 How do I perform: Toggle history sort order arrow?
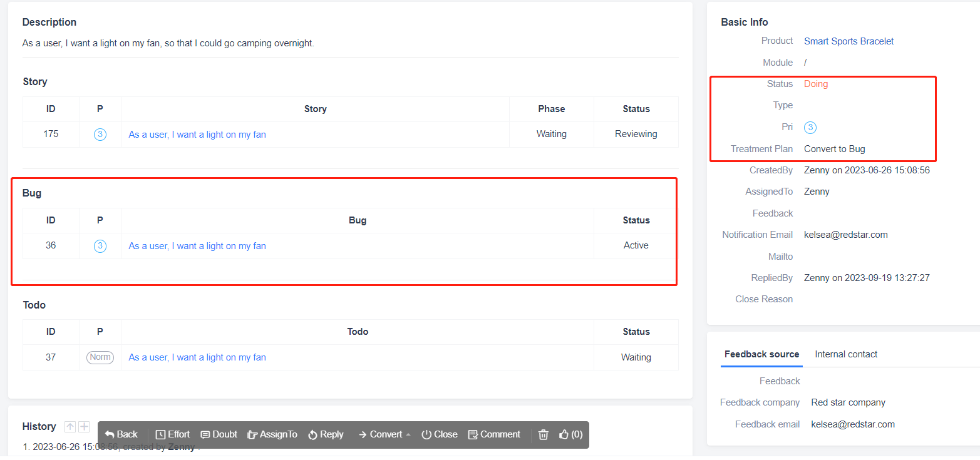point(70,427)
